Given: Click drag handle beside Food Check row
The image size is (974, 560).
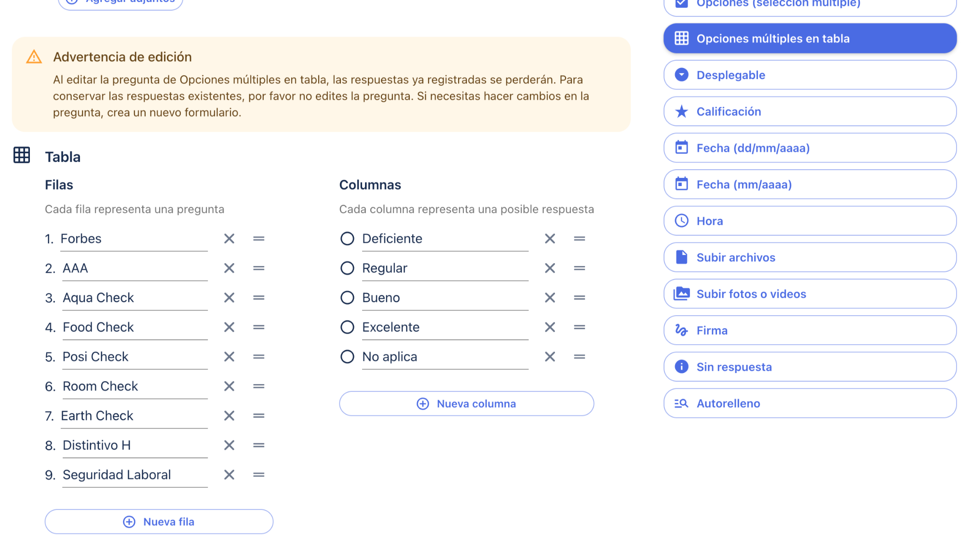Looking at the screenshot, I should pyautogui.click(x=259, y=327).
